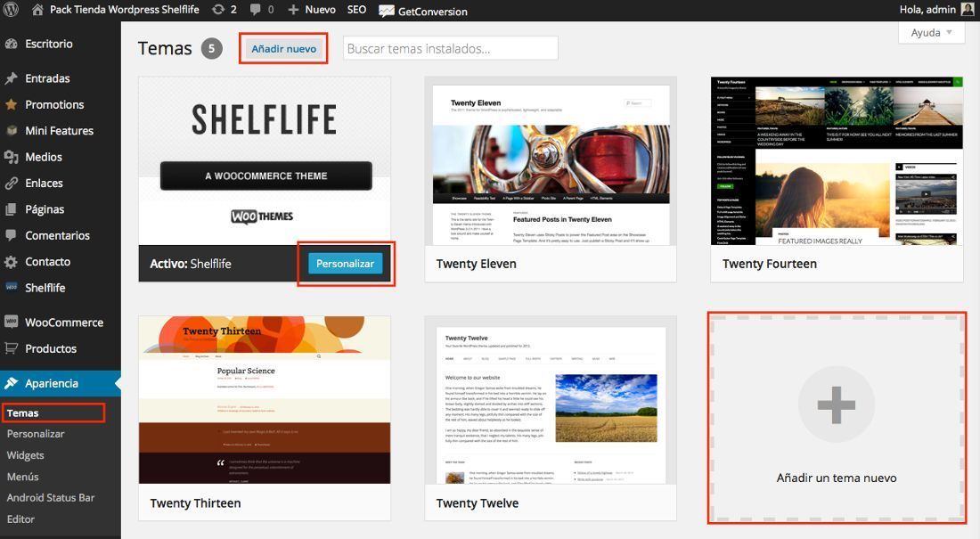Viewport: 980px width, 539px height.
Task: Open Pack Tienda Wordpress Shelflife site menu
Action: [125, 10]
